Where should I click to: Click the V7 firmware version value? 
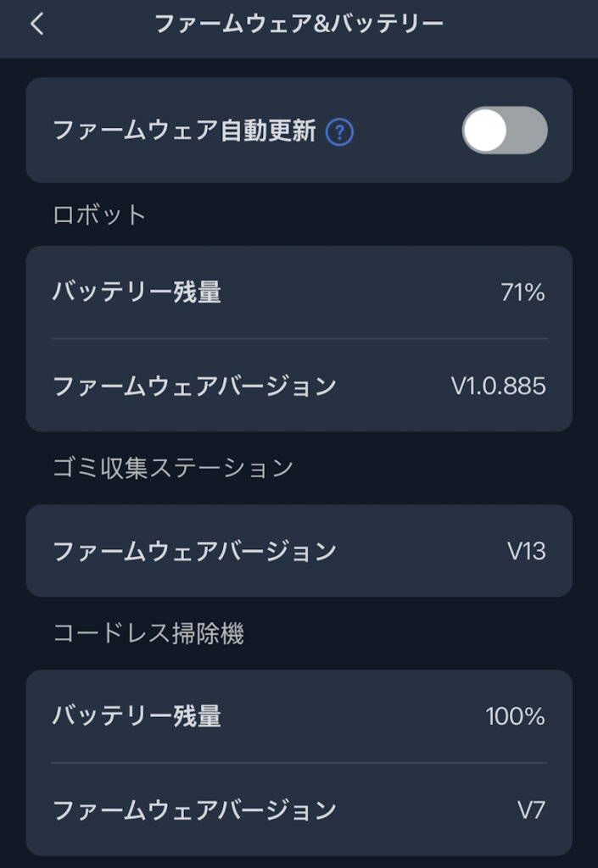(531, 810)
